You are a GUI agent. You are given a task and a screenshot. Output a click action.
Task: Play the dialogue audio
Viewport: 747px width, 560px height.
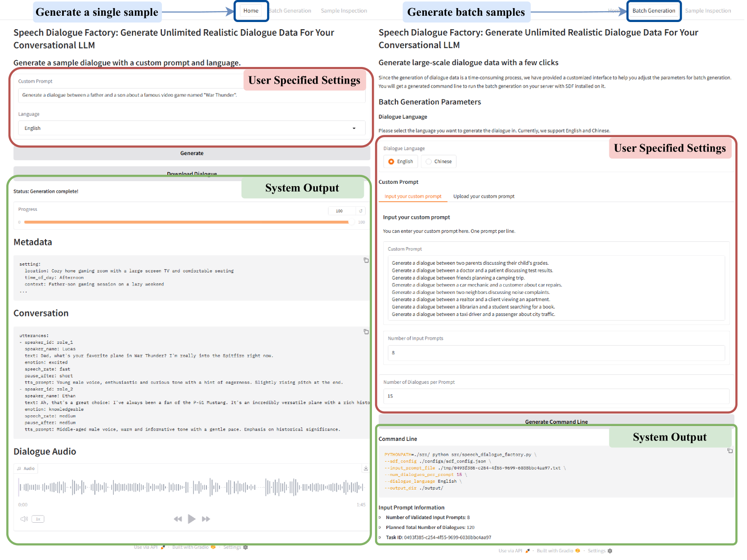[x=192, y=519]
